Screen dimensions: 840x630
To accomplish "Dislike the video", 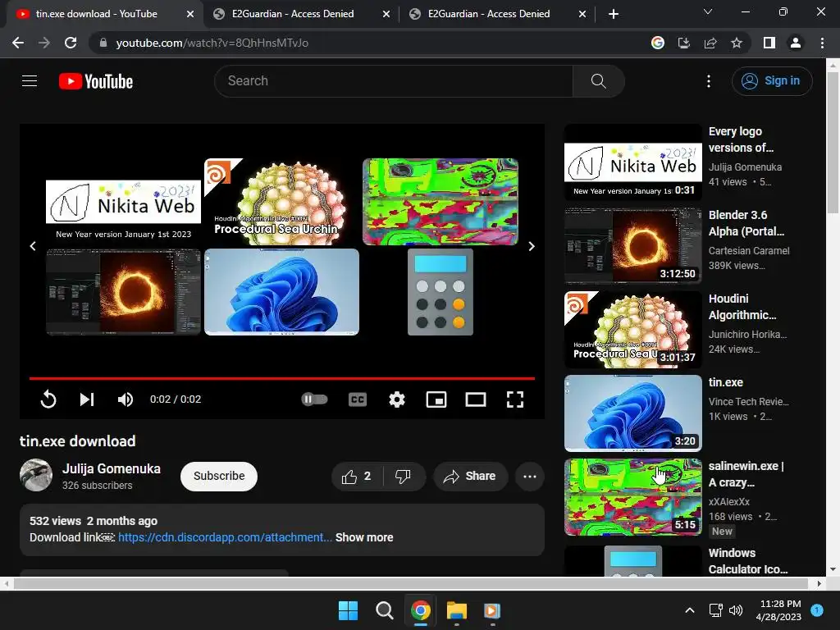I will [404, 477].
